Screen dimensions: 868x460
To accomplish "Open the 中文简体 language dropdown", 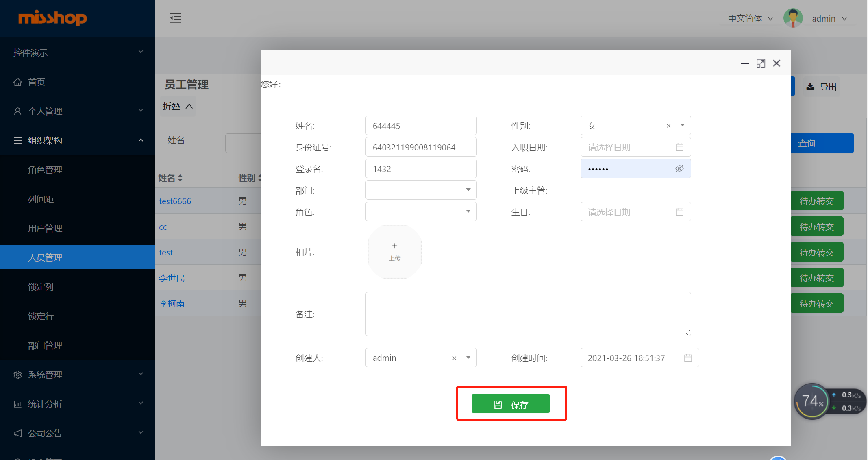I will pyautogui.click(x=750, y=19).
